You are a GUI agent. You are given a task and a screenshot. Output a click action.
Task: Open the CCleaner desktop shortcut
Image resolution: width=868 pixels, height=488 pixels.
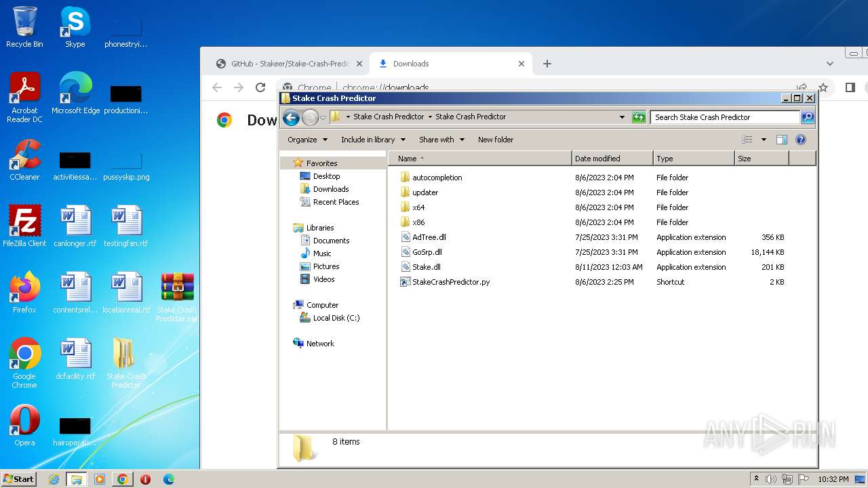[x=24, y=160]
